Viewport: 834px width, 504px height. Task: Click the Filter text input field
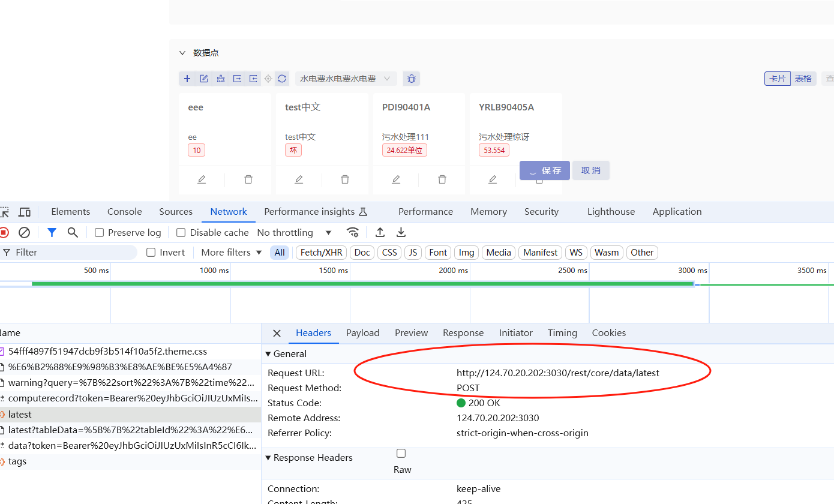[68, 253]
